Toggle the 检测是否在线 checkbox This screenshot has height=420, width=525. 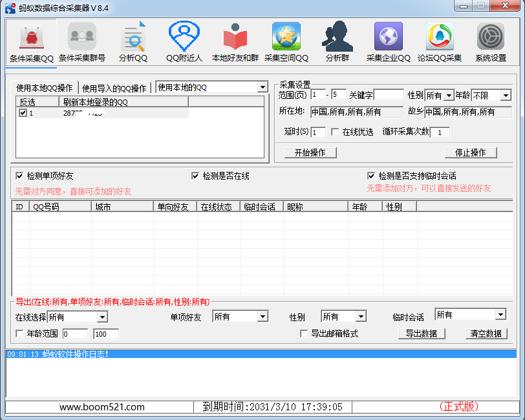195,176
